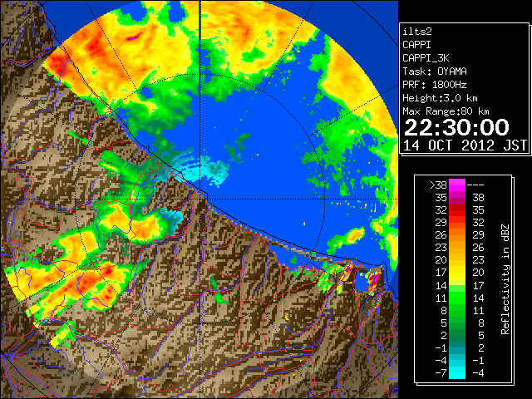Image resolution: width=532 pixels, height=399 pixels.
Task: Click the 'CAPPI_3K' label
Action: (426, 58)
